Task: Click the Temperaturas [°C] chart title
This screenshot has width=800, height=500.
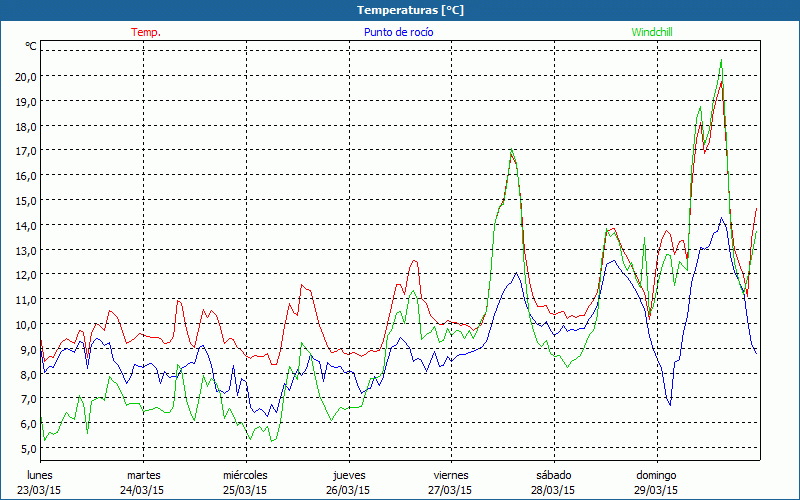Action: pos(399,10)
